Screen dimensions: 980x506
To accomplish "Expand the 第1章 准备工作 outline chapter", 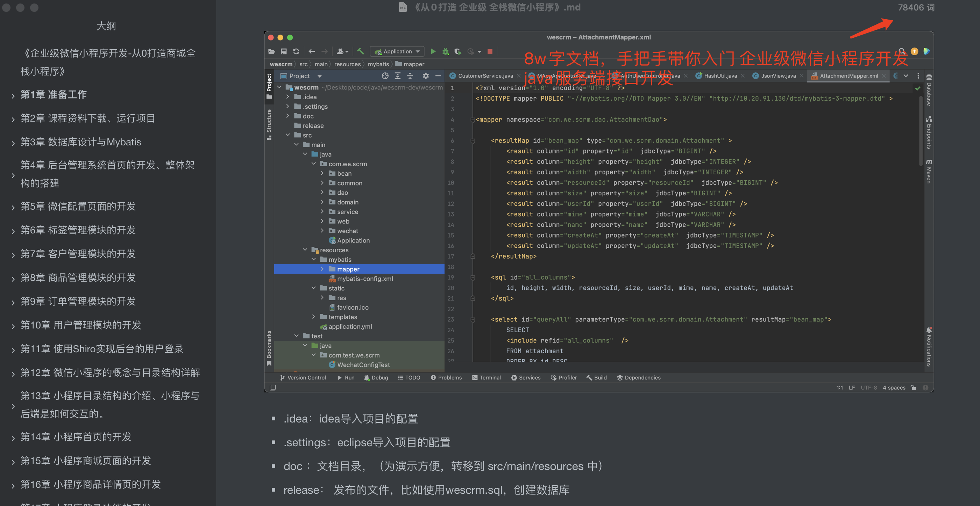I will (x=13, y=95).
